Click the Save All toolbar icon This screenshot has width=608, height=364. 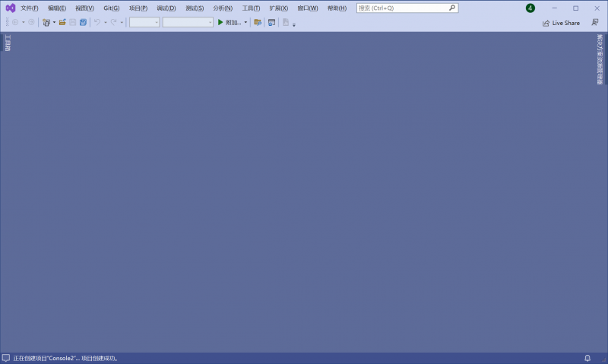[82, 22]
